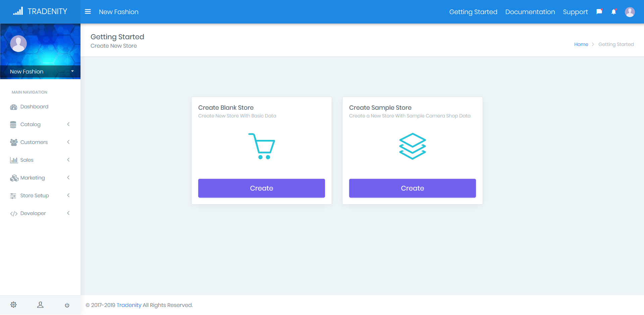Viewport: 644px width, 315px height.
Task: Click the Store Setup sliders icon
Action: [13, 196]
